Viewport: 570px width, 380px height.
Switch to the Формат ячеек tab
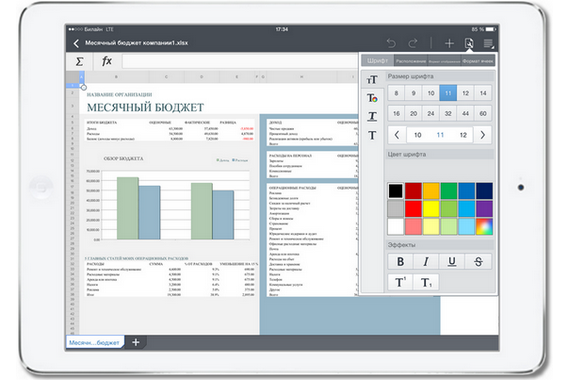click(478, 61)
